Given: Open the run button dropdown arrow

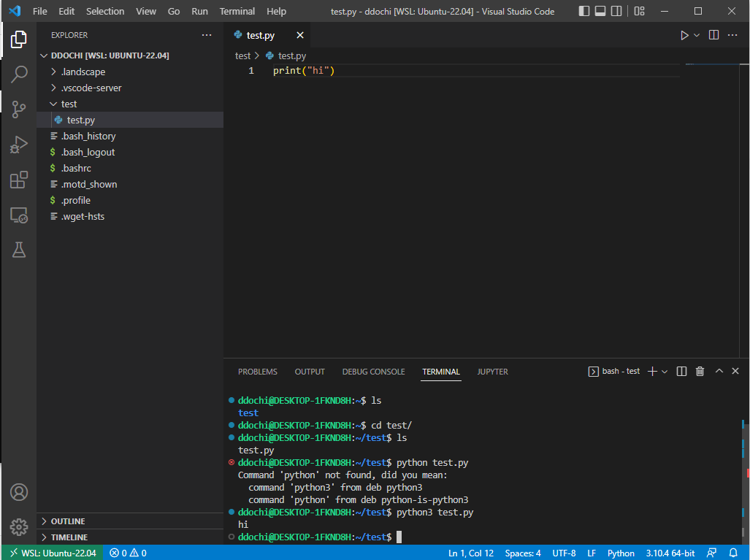Looking at the screenshot, I should (x=697, y=35).
